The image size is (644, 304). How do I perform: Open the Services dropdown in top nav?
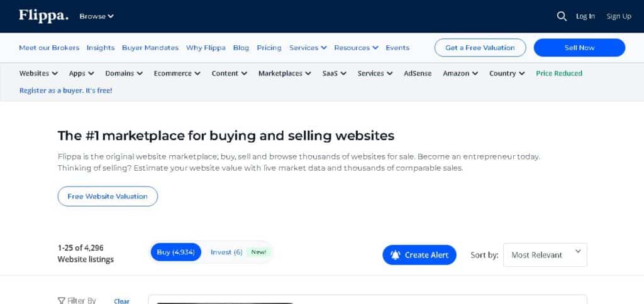pos(308,48)
